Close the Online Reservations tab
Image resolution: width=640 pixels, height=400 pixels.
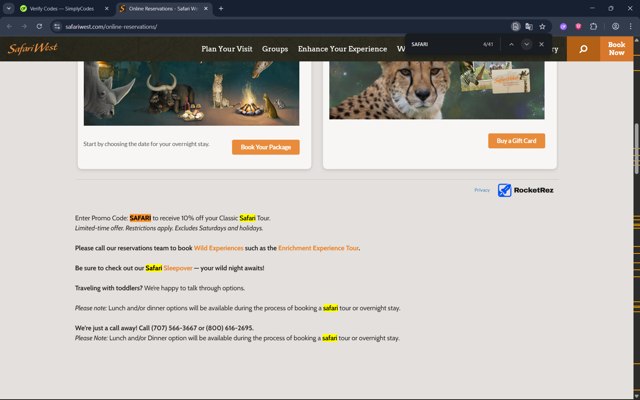click(x=206, y=9)
